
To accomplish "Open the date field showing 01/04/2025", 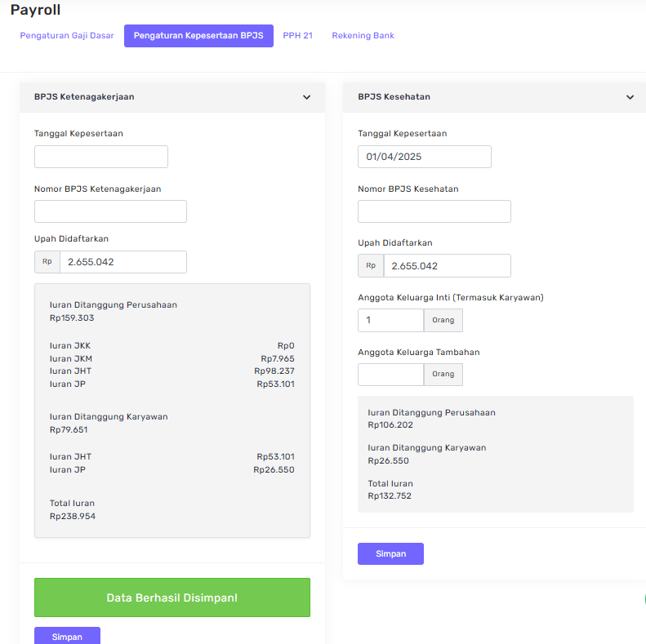I will click(424, 157).
